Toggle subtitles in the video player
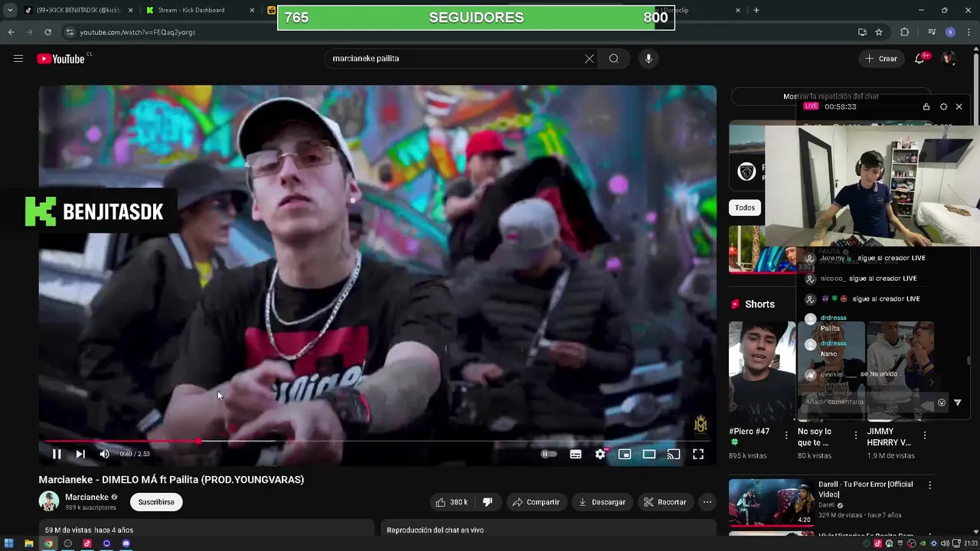The image size is (980, 551). (576, 454)
